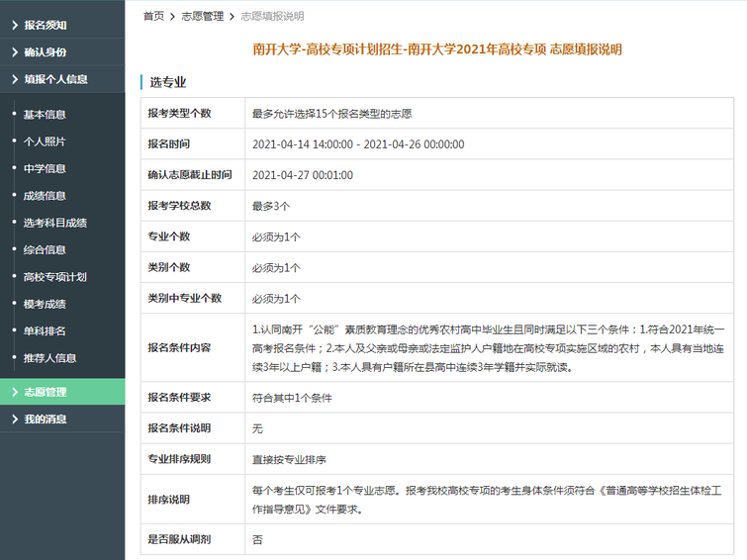The height and width of the screenshot is (560, 747).
Task: Expand the 确认身份 chevron arrow
Action: coord(15,52)
